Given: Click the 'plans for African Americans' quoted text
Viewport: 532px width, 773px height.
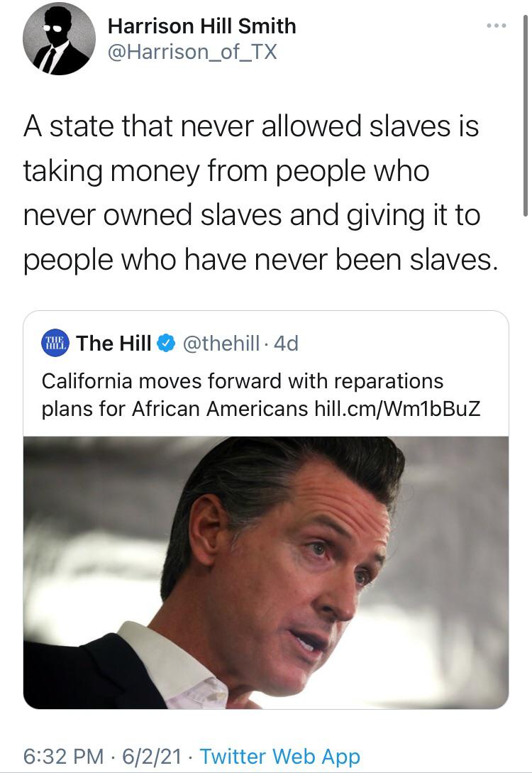Looking at the screenshot, I should [x=174, y=409].
